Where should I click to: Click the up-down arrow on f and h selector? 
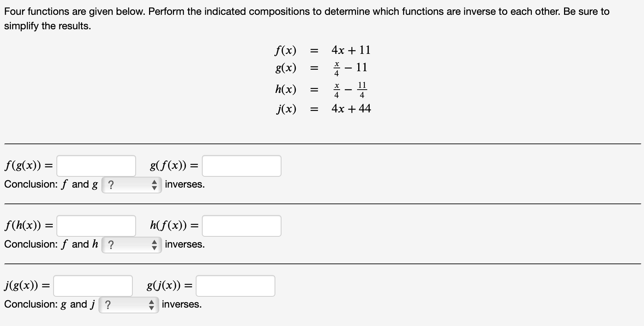[155, 245]
